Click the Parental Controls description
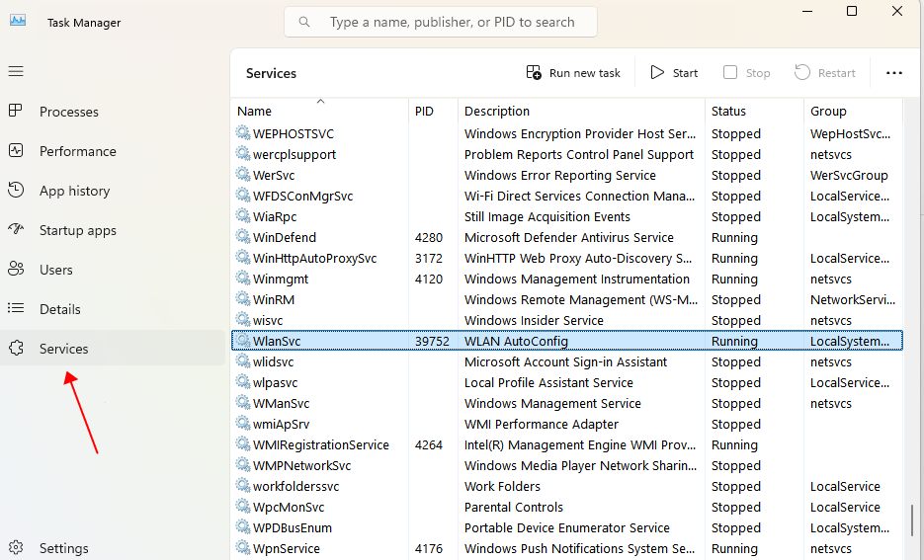Viewport: 924px width, 560px height. point(514,507)
